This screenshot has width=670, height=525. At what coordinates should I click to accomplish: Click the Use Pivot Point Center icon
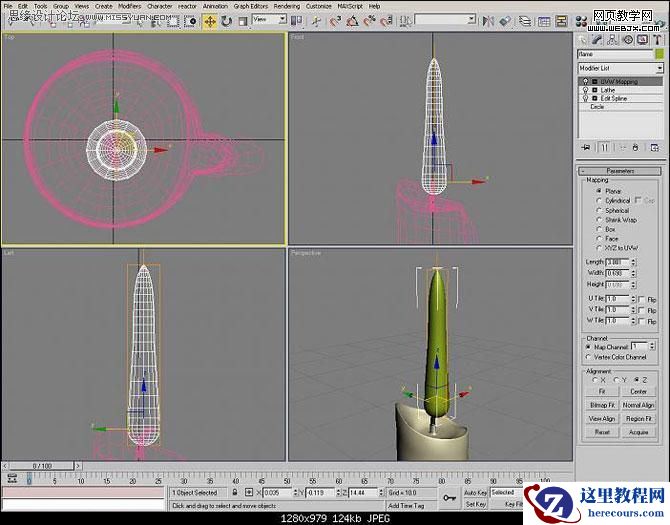point(297,21)
